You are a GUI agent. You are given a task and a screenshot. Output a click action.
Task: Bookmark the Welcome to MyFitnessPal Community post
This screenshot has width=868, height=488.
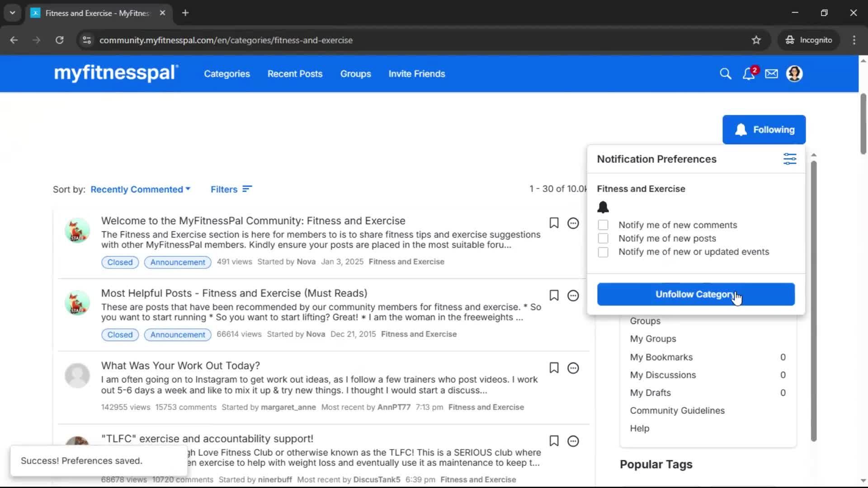click(x=554, y=223)
